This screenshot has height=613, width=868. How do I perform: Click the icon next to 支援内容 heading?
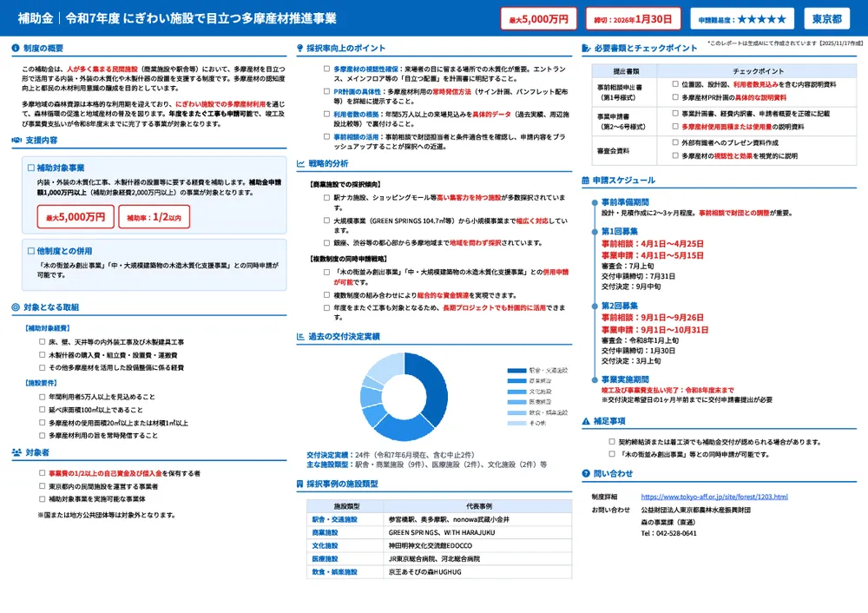point(16,139)
